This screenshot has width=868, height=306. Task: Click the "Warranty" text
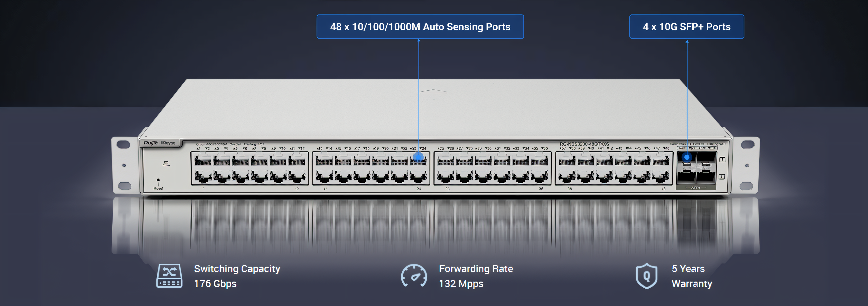pyautogui.click(x=692, y=283)
